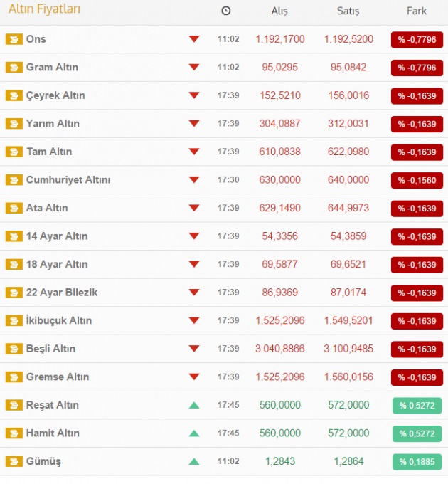Click Hamit Altın's green % 0,5272 badge
This screenshot has width=448, height=484.
(417, 433)
